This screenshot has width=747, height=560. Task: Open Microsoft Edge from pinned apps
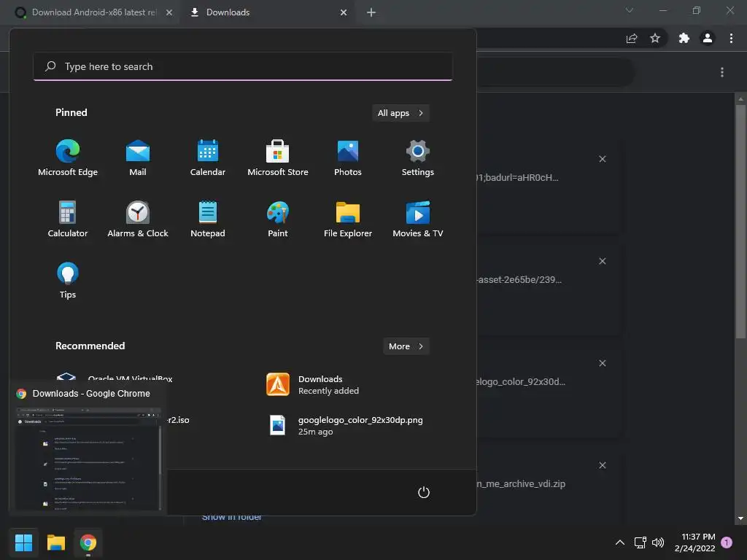[x=68, y=158]
